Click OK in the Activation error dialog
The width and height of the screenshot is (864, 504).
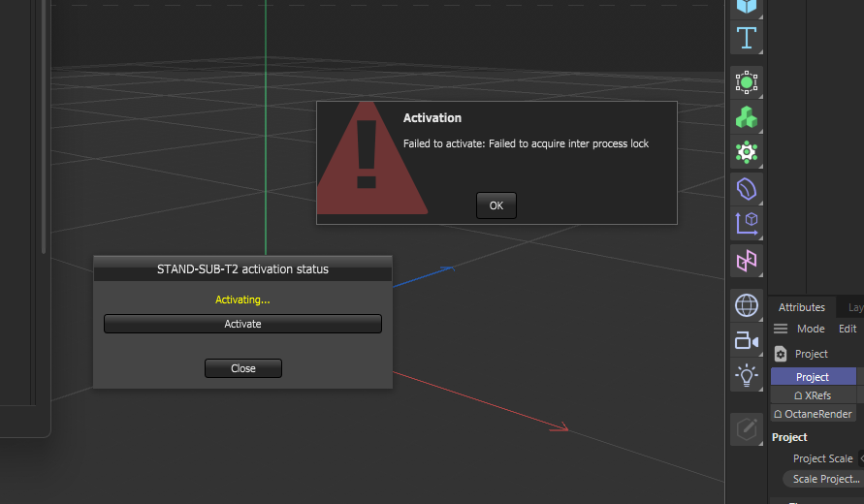[x=496, y=205]
